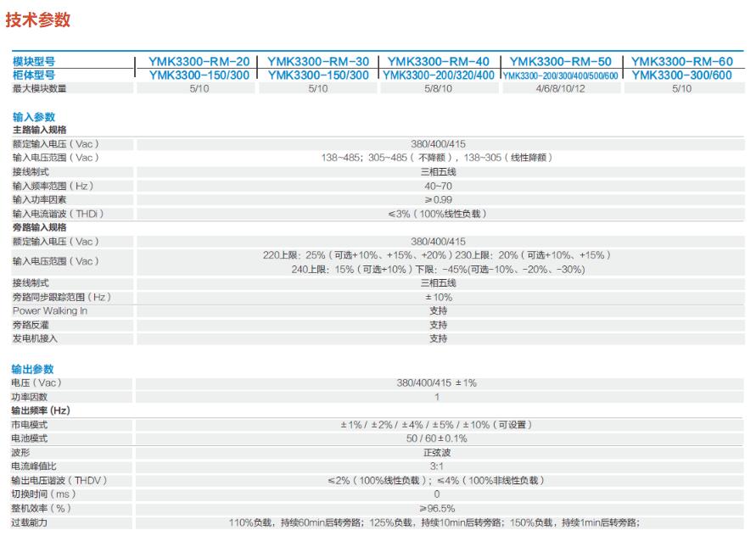The width and height of the screenshot is (756, 536).
Task: Select the 4/6/8/10/12 max module quantity value
Action: click(x=560, y=88)
